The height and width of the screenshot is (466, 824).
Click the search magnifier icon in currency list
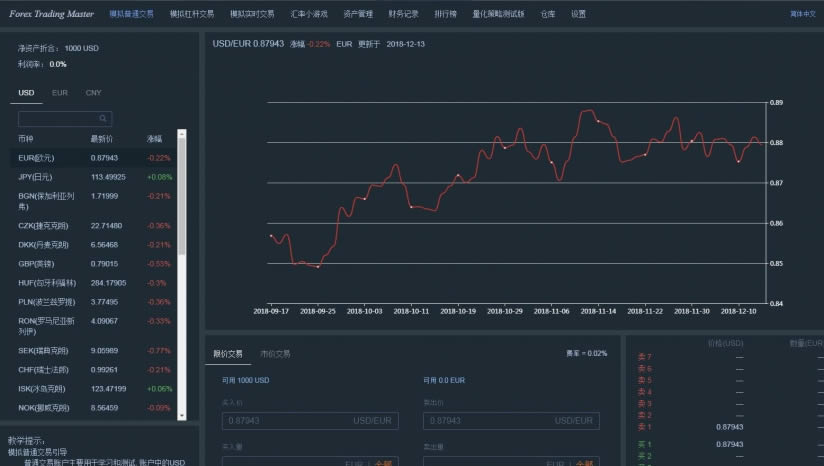(x=103, y=119)
